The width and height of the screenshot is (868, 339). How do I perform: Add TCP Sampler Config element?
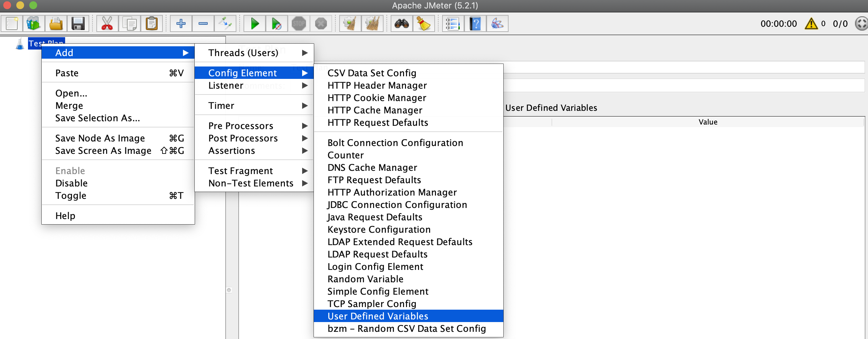pos(409,303)
